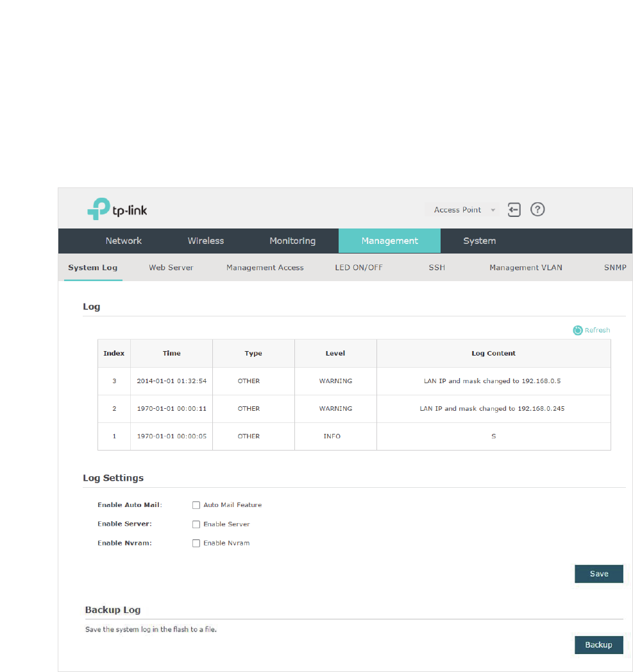Save the log settings

pos(599,574)
